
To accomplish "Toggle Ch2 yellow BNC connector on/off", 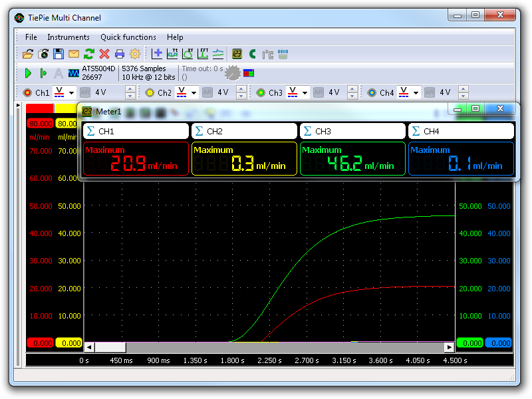I will point(150,92).
